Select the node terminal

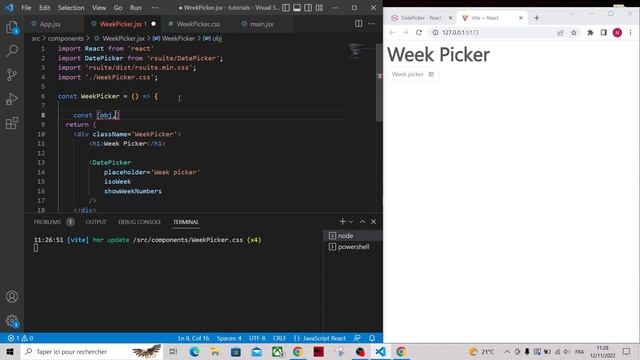[x=353, y=236]
